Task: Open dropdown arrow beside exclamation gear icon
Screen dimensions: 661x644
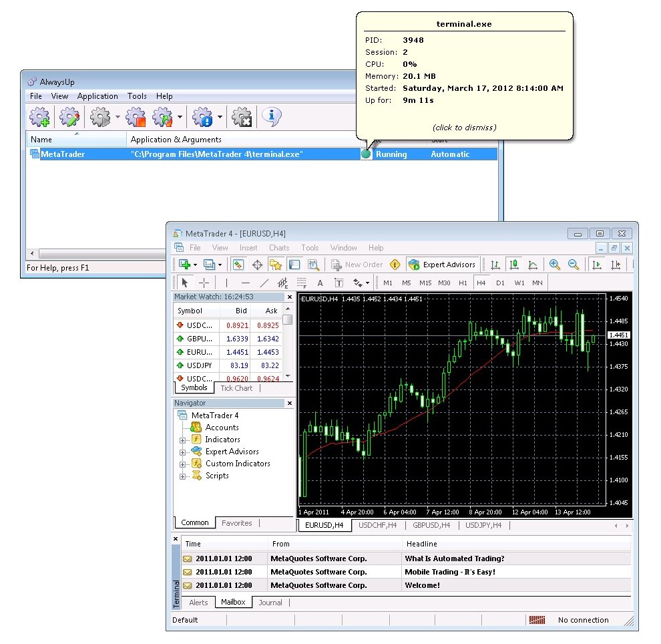Action: pos(220,117)
